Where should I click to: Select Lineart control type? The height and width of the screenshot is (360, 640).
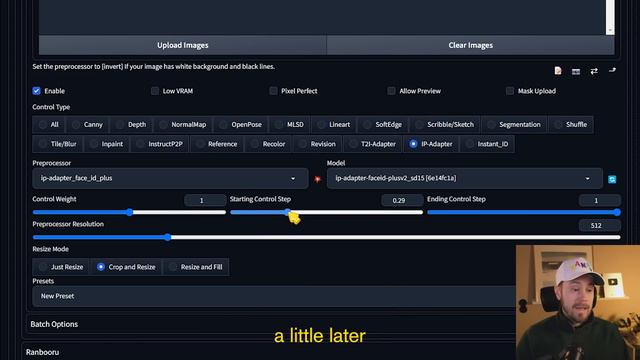333,124
